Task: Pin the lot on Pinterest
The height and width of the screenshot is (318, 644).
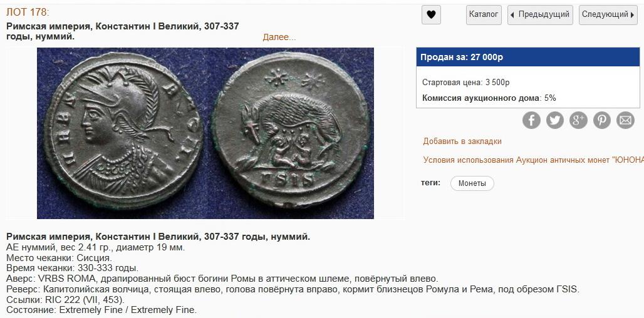Action: click(601, 120)
